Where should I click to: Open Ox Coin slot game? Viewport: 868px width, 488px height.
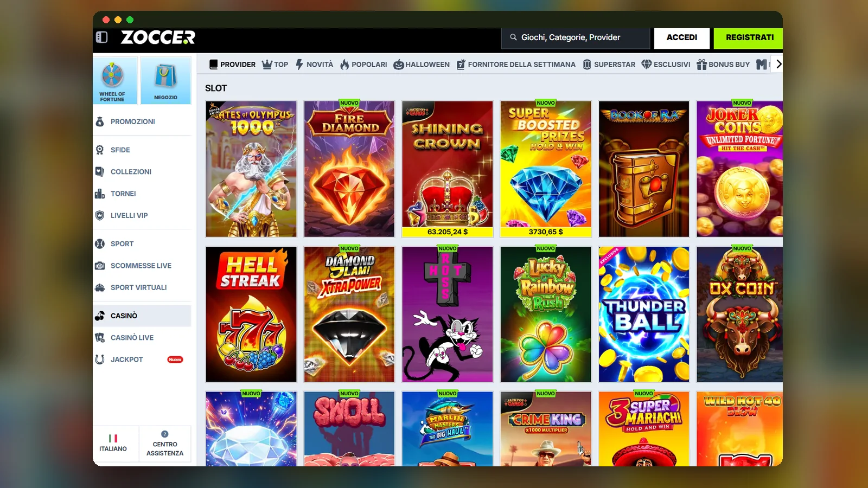(740, 314)
